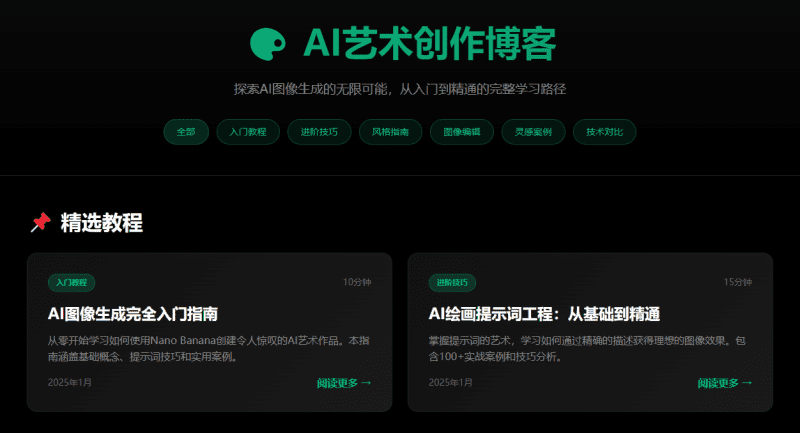Click the 入门教程 tag on first card
Image resolution: width=800 pixels, height=433 pixels.
point(71,283)
